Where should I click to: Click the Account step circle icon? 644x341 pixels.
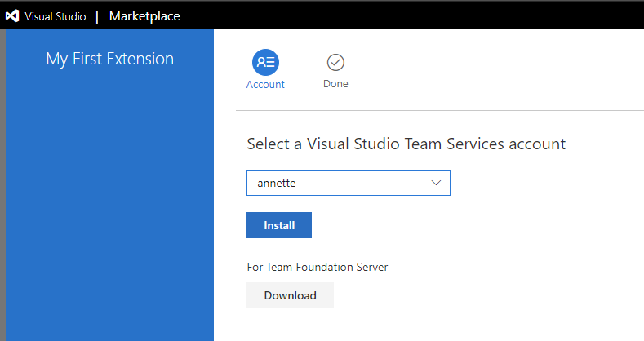[x=265, y=62]
